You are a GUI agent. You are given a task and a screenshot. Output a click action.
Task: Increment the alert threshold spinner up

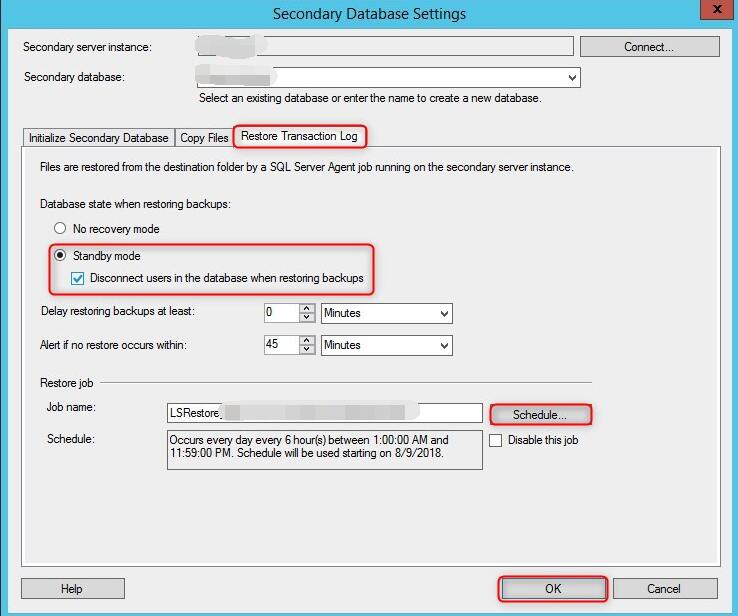308,340
